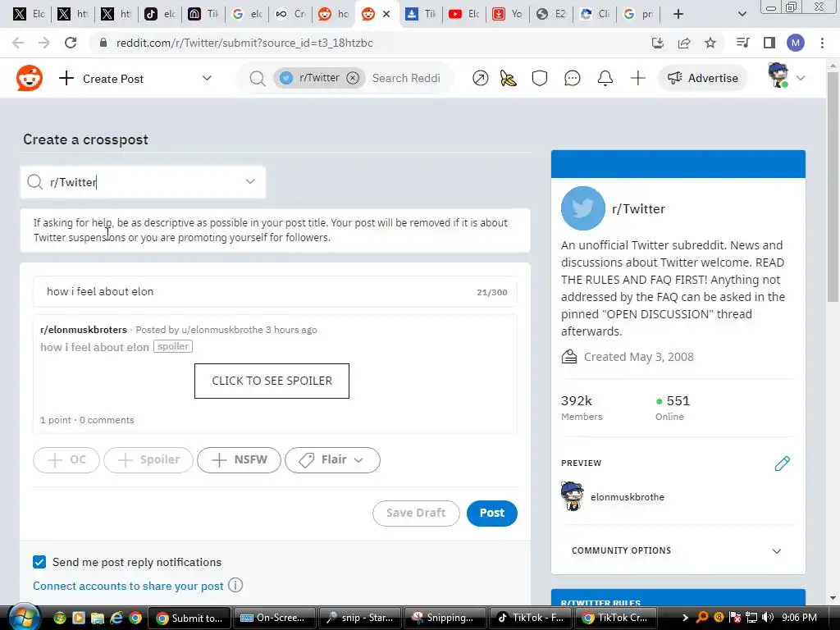840x630 pixels.
Task: Expand the Create Post navigation dropdown
Action: click(207, 78)
